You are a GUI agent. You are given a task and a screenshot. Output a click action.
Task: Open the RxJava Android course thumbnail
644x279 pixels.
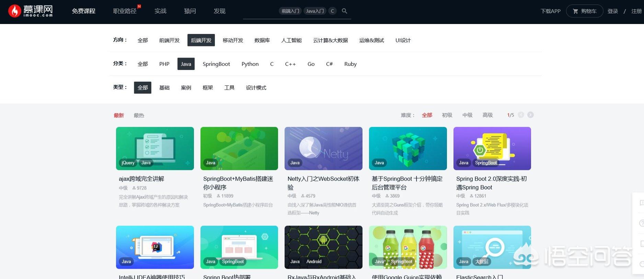pyautogui.click(x=323, y=247)
